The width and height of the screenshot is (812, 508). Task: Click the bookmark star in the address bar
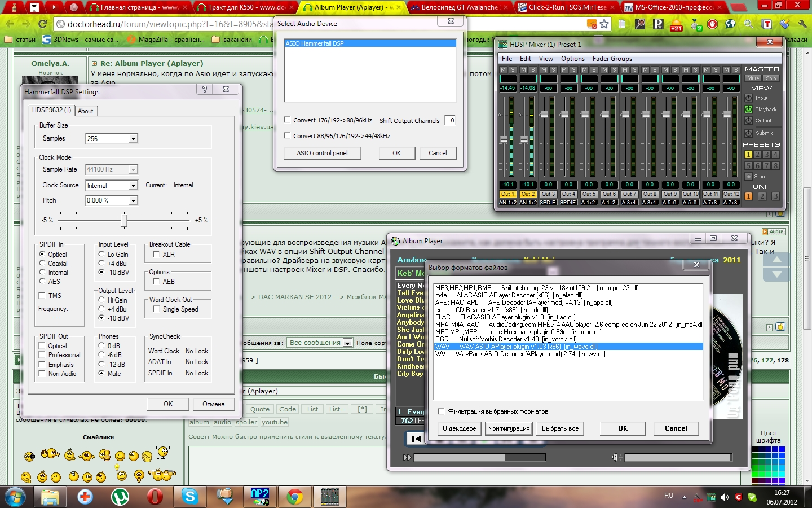click(604, 24)
